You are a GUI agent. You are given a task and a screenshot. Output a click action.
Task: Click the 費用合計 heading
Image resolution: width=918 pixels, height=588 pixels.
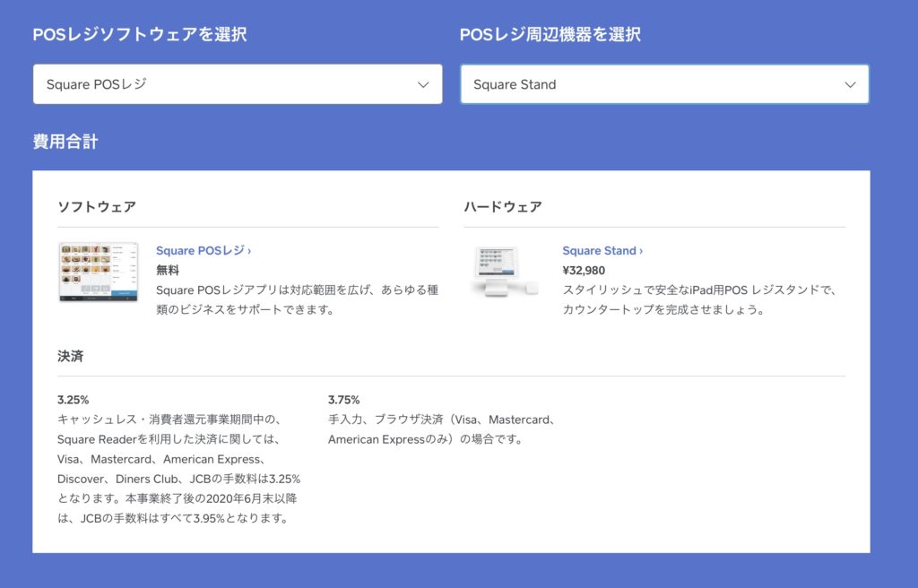65,142
